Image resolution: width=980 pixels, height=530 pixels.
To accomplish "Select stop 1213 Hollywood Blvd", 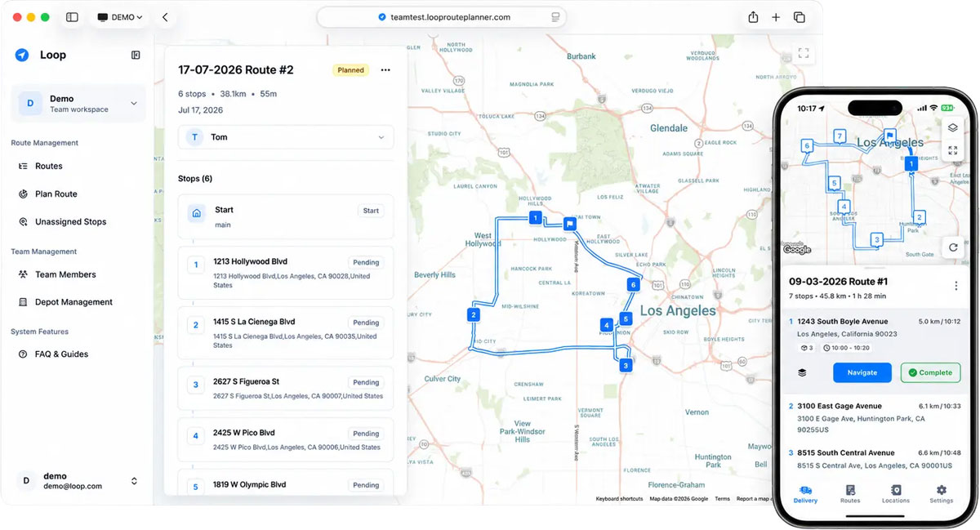I will click(286, 273).
